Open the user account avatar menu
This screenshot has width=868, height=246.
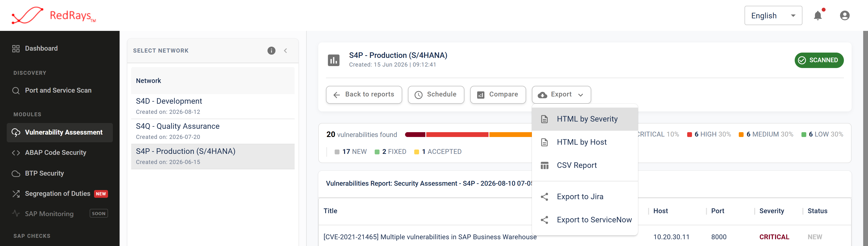[844, 15]
